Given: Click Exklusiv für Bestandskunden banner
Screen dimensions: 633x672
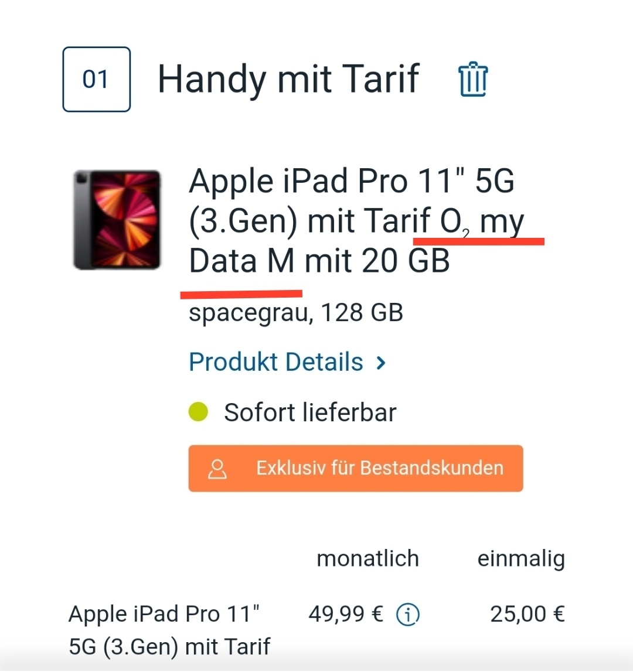Looking at the screenshot, I should (x=356, y=469).
